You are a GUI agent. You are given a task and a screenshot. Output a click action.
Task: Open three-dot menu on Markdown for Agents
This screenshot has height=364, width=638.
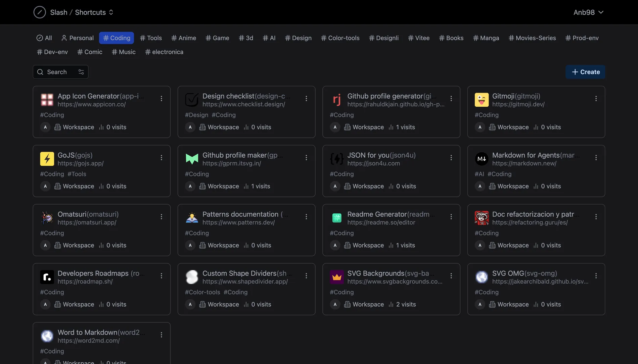(x=596, y=158)
